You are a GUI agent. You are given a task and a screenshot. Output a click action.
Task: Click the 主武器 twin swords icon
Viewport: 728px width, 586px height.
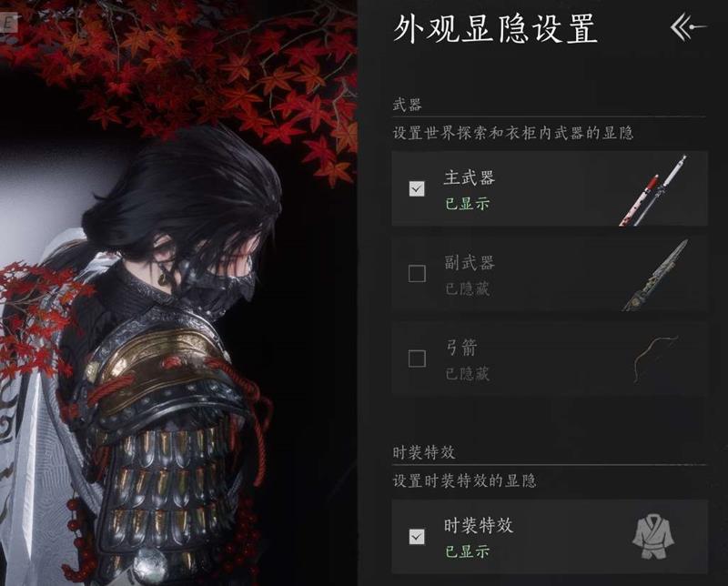(x=653, y=190)
